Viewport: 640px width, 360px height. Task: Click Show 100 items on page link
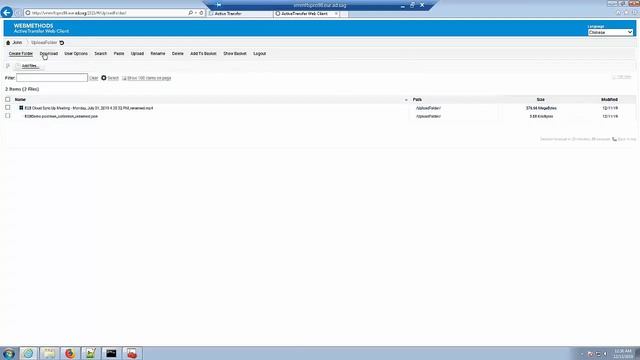coord(149,78)
